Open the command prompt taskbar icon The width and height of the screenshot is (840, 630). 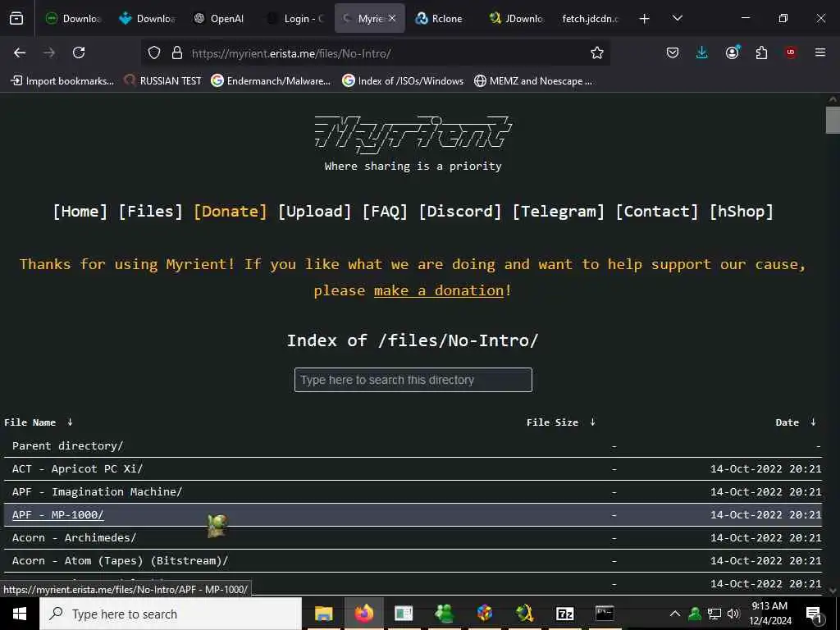(x=605, y=614)
